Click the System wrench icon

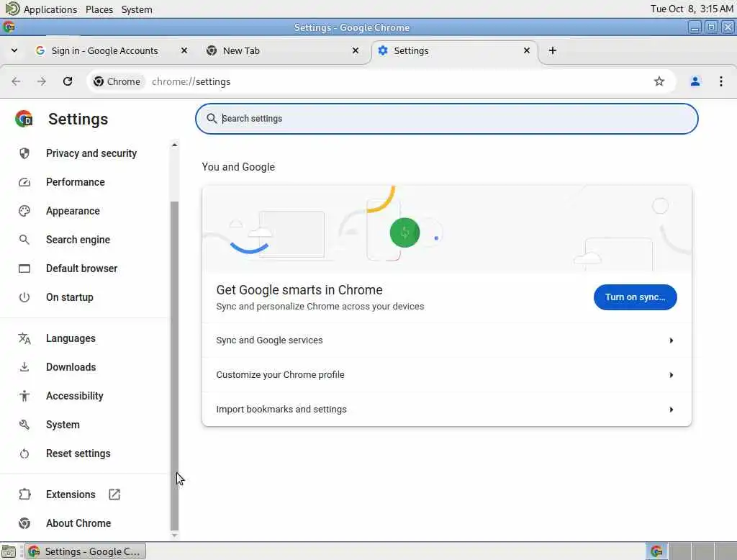pos(24,425)
